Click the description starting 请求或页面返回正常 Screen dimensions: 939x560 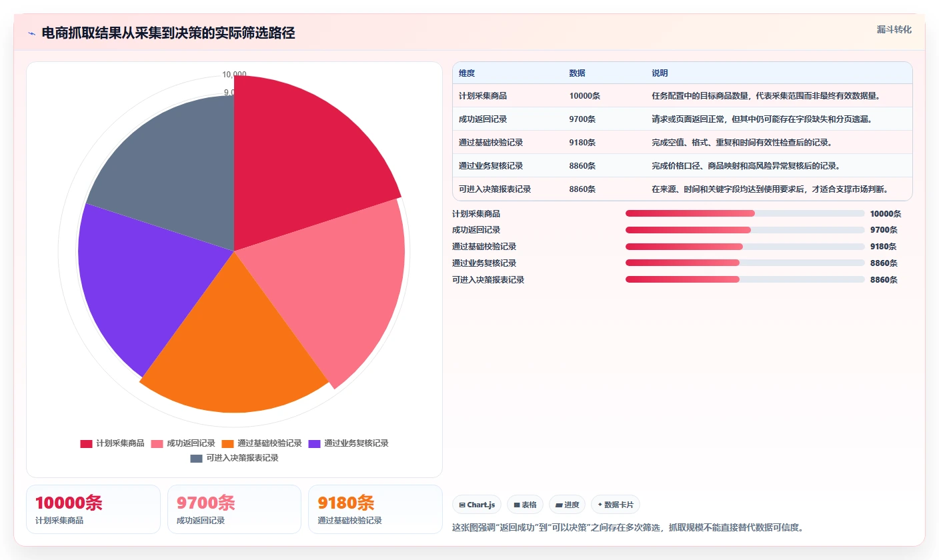point(762,119)
